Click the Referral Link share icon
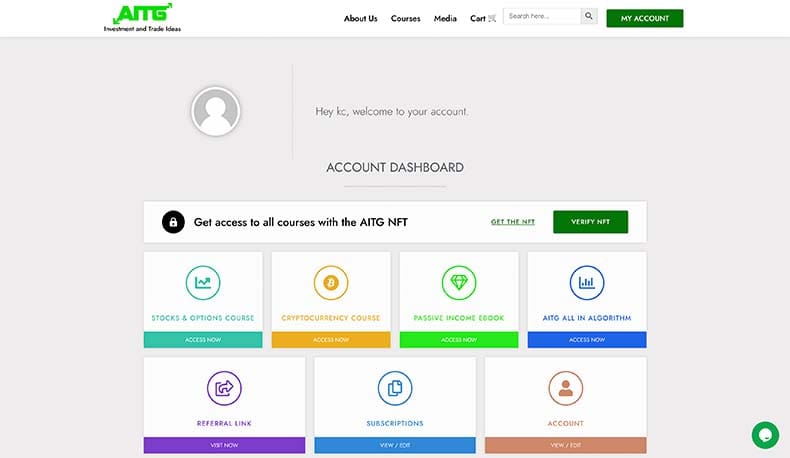The width and height of the screenshot is (790, 458). [x=224, y=388]
